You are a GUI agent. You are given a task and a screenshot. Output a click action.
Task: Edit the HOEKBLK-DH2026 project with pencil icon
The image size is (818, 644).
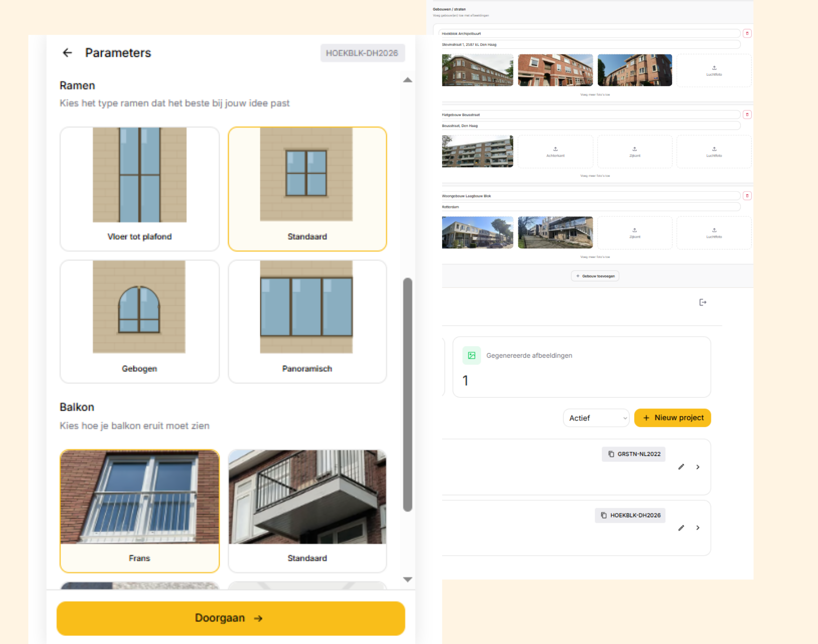[681, 528]
